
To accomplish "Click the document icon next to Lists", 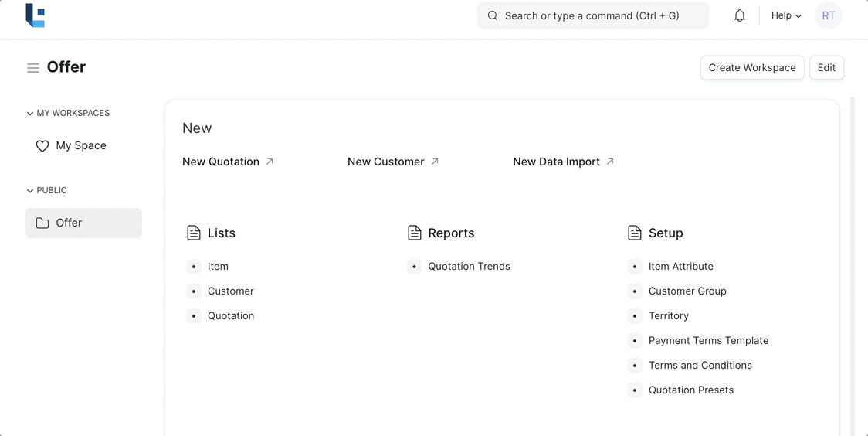I will (194, 233).
